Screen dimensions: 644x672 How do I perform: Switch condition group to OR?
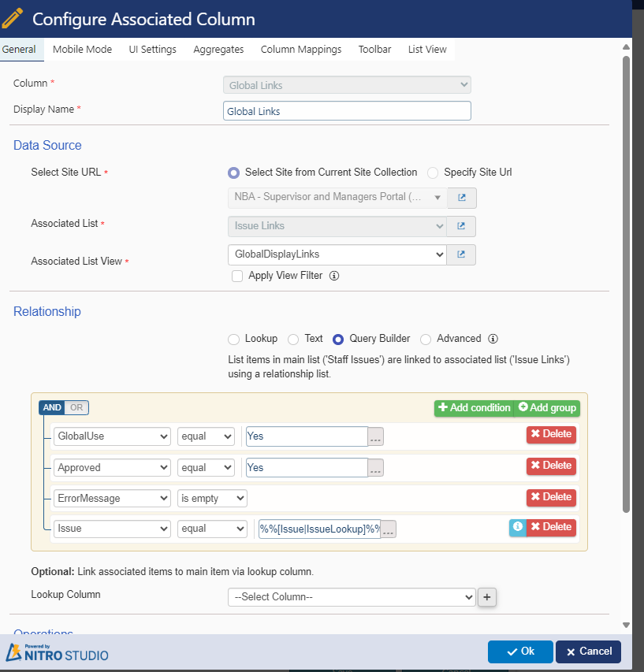pos(76,407)
